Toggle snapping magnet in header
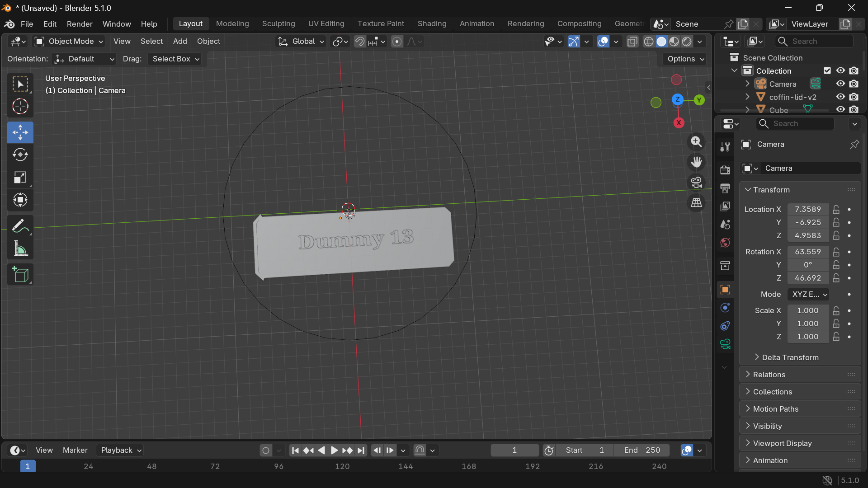The image size is (868, 488). (359, 42)
